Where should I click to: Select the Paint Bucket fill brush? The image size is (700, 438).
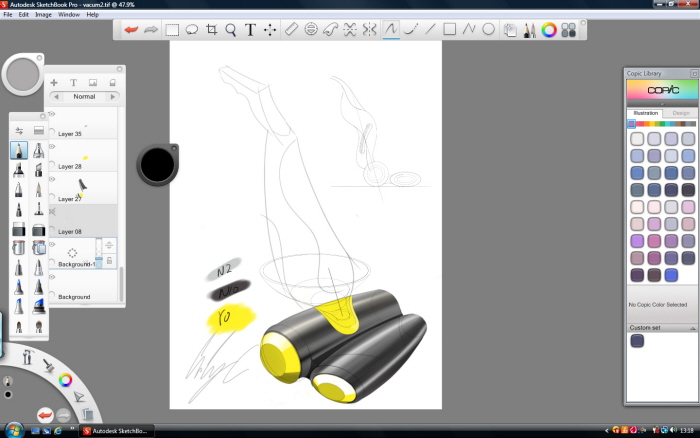point(19,247)
